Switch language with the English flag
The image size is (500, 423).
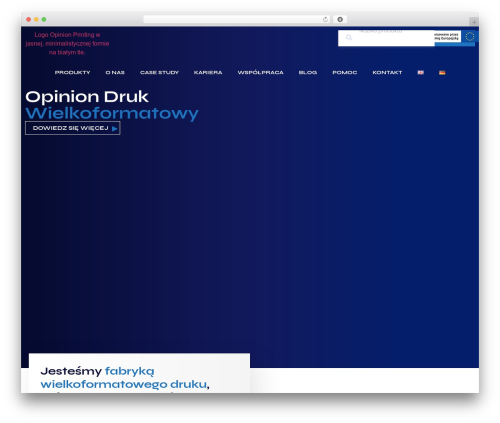click(421, 72)
